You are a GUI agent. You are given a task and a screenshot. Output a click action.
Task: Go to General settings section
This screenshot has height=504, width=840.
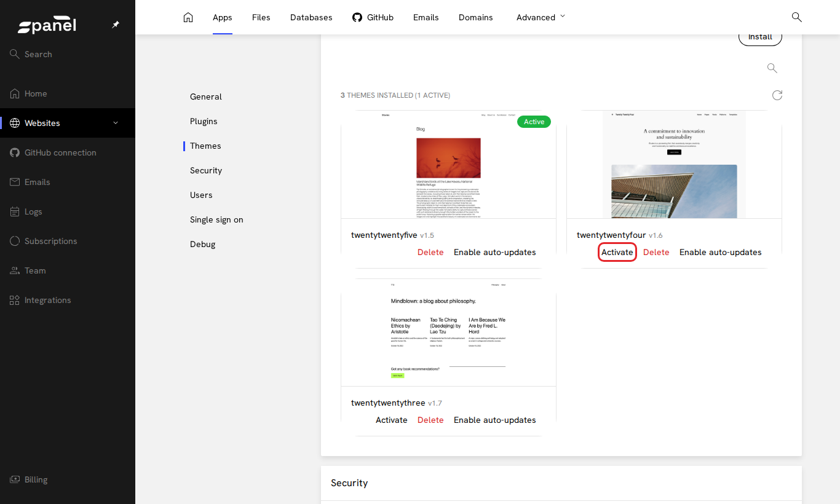pos(206,96)
